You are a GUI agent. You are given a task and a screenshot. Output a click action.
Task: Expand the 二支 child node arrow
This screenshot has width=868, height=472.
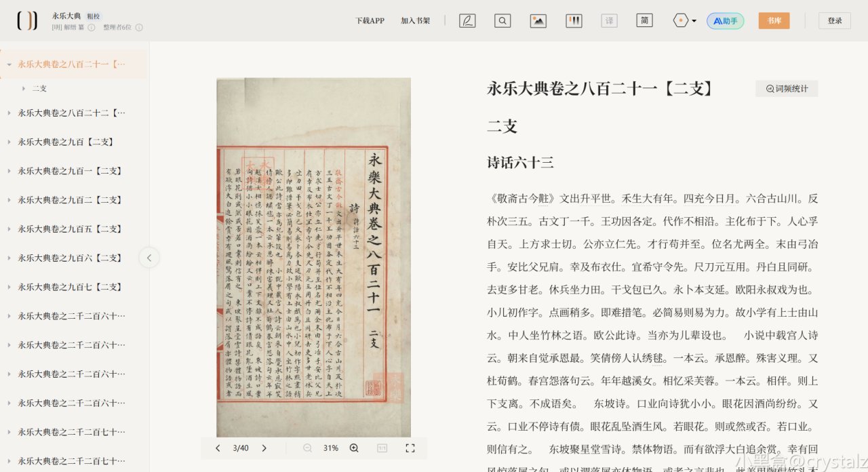click(x=24, y=88)
